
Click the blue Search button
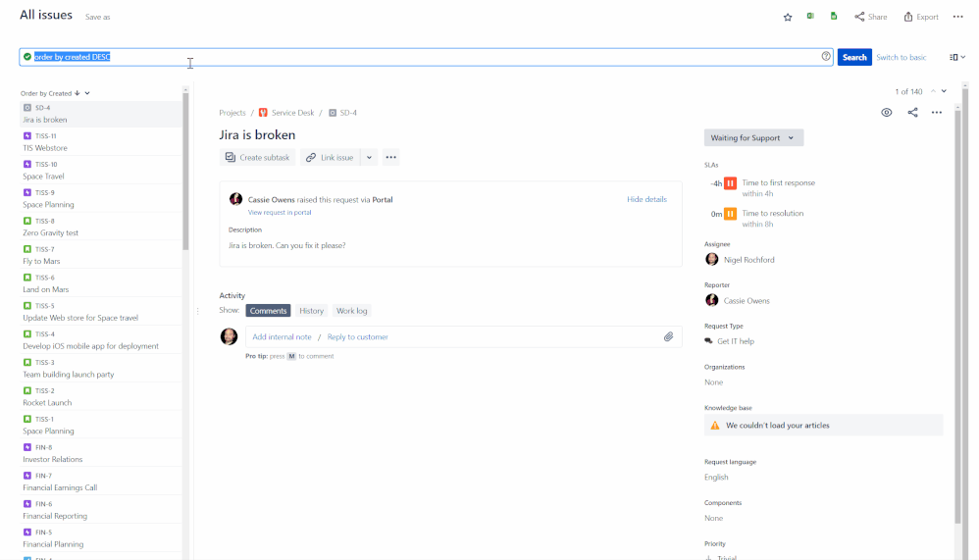[854, 57]
